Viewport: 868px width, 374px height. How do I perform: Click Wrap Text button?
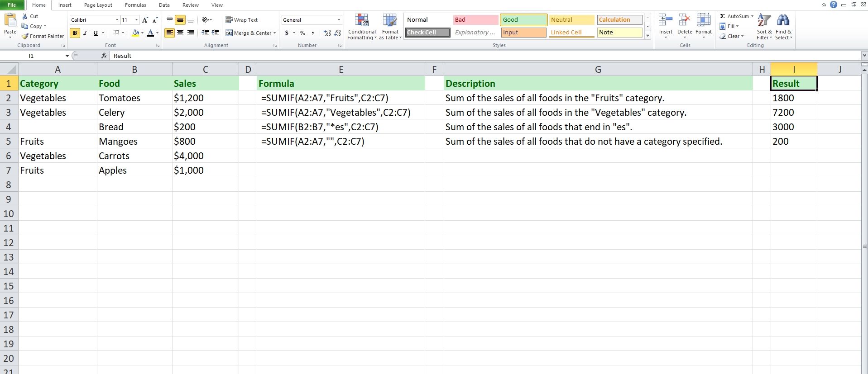pos(242,20)
